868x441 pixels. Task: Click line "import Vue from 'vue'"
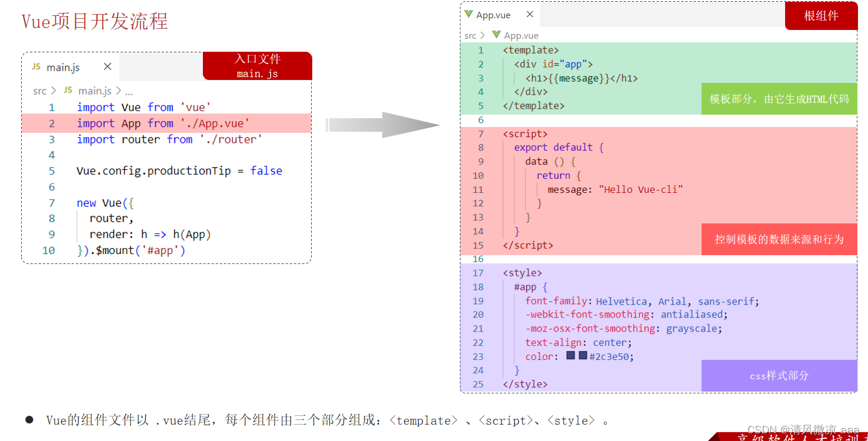click(x=143, y=107)
